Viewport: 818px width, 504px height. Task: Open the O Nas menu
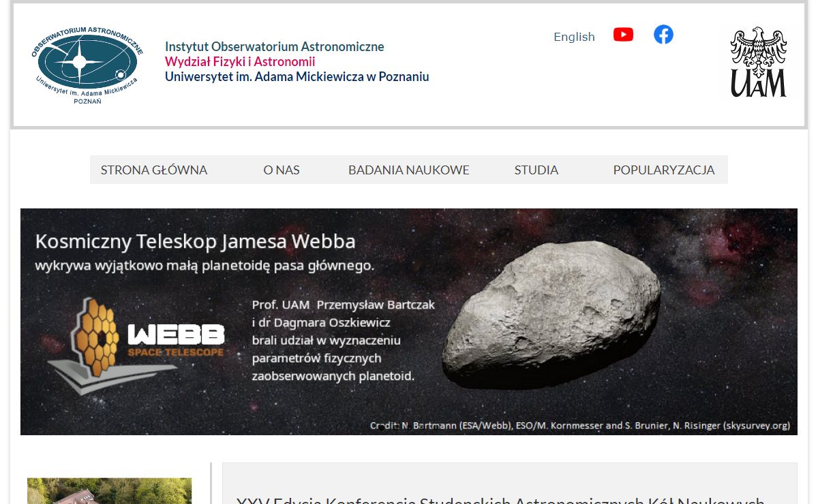pos(282,170)
